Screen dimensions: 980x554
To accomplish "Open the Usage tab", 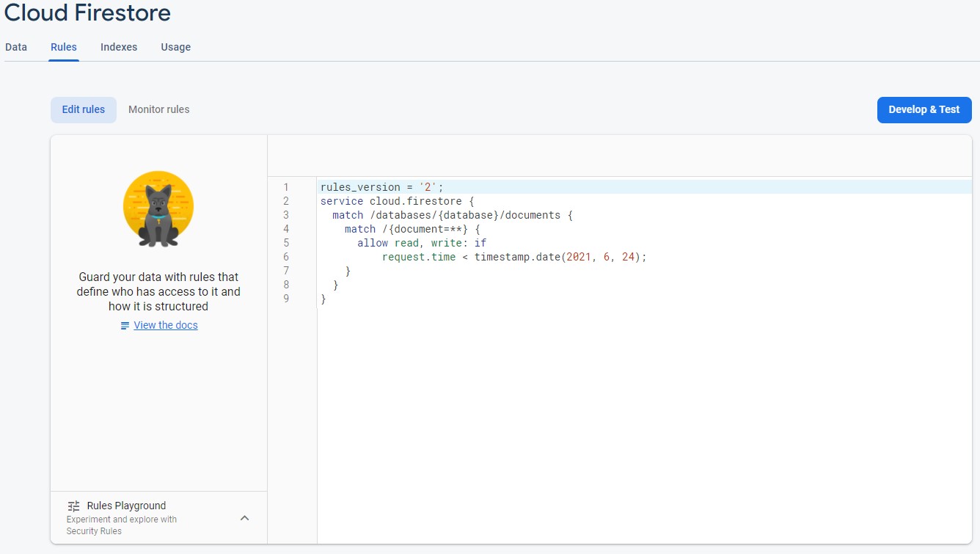I will [x=176, y=47].
